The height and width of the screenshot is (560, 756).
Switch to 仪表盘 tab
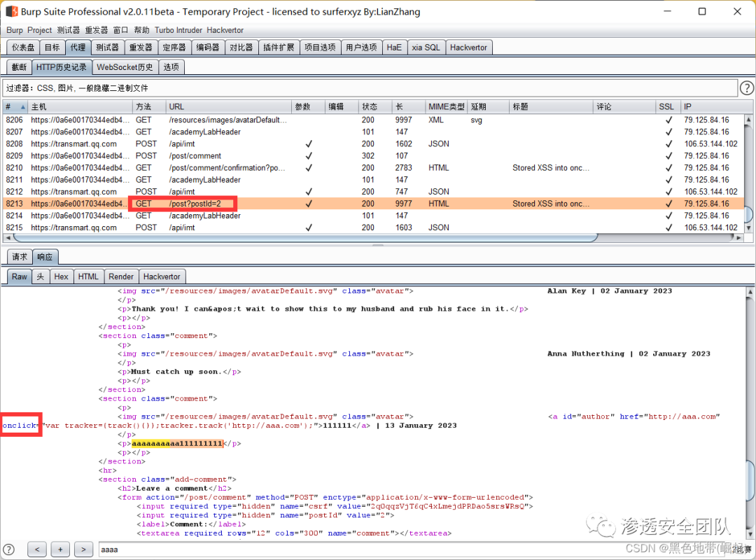pos(23,48)
